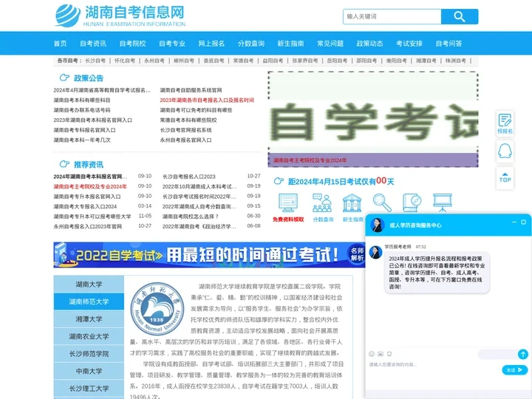Click the 2022自学考试 promotional banner
532x399 pixels.
(209, 255)
